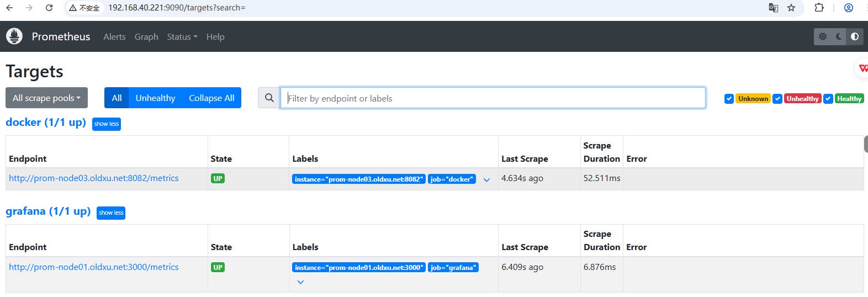Viewport: 868px width, 297px height.
Task: Open the browser extensions puzzle icon
Action: pos(819,8)
